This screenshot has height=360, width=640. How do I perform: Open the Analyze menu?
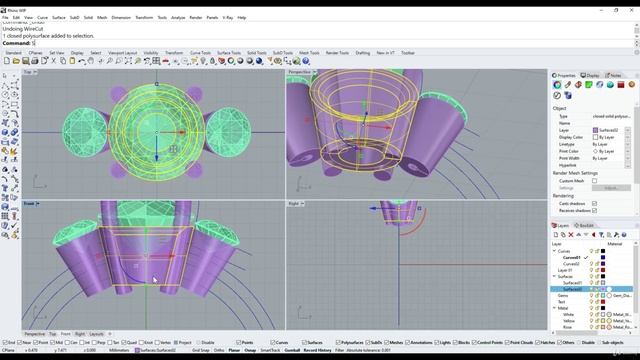[x=178, y=18]
